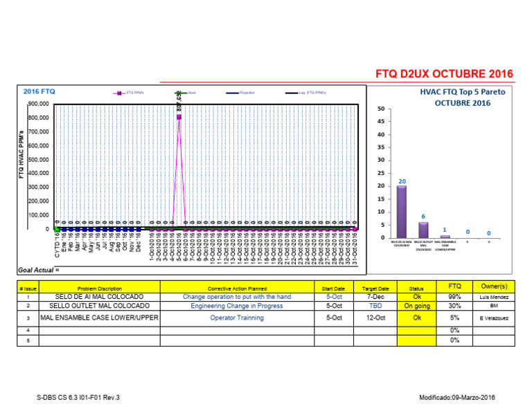The width and height of the screenshot is (532, 411).
Task: Select the 7-Dec target date cell
Action: (x=375, y=297)
